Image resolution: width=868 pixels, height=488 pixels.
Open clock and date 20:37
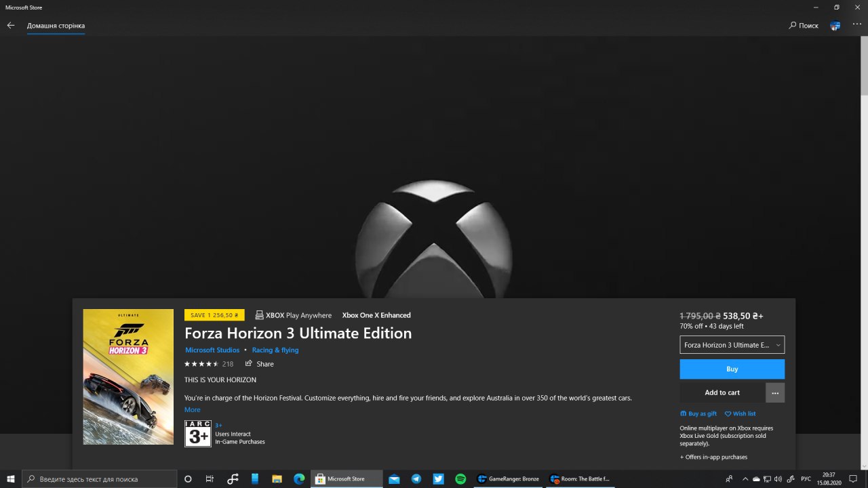coord(829,479)
